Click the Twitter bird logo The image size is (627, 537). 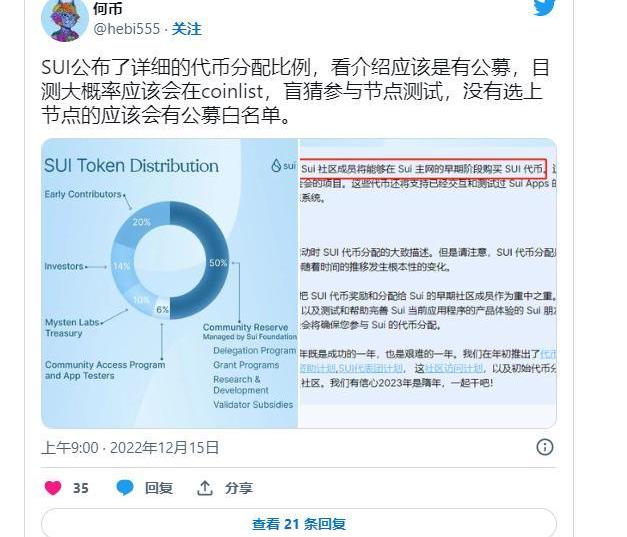point(544,7)
